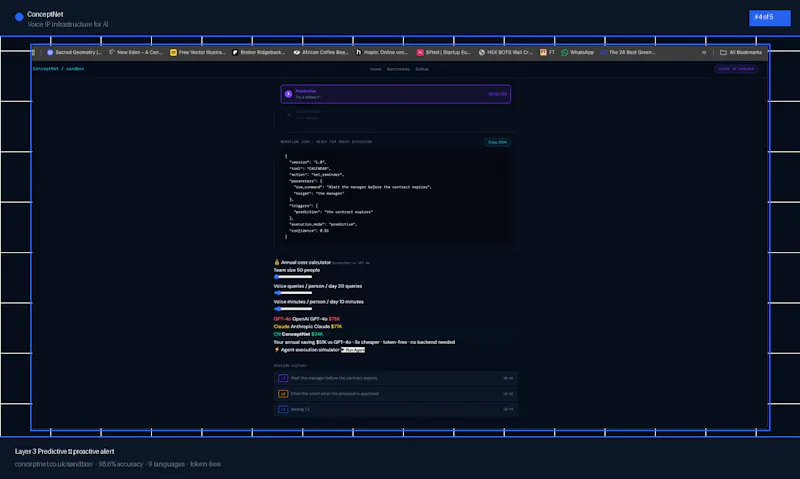800x479 pixels.
Task: Click the workflow JSON code block
Action: [395, 196]
